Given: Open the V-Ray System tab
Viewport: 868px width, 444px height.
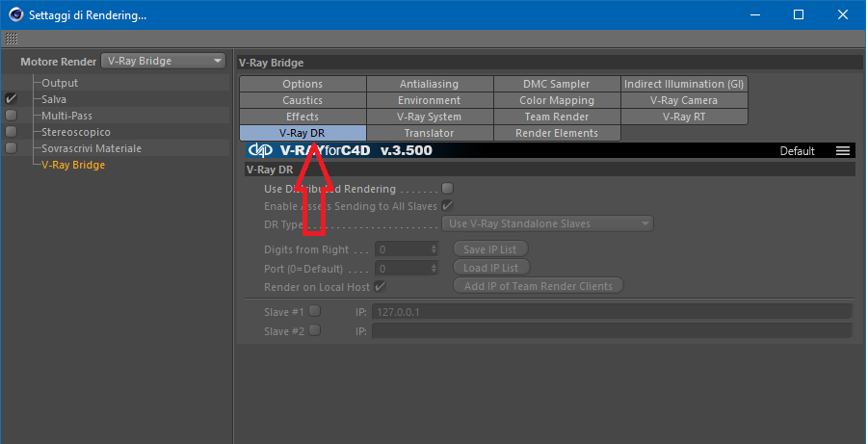Looking at the screenshot, I should (x=430, y=117).
